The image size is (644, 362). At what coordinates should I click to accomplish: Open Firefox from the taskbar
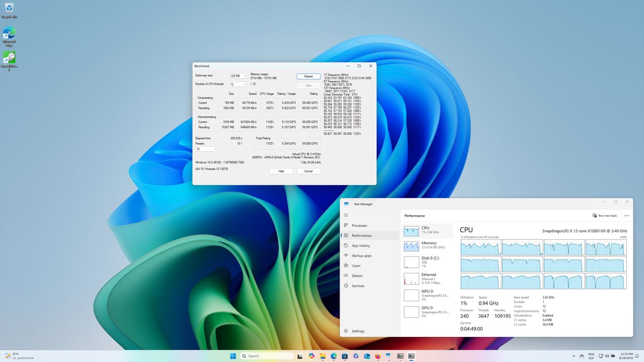pos(378,356)
